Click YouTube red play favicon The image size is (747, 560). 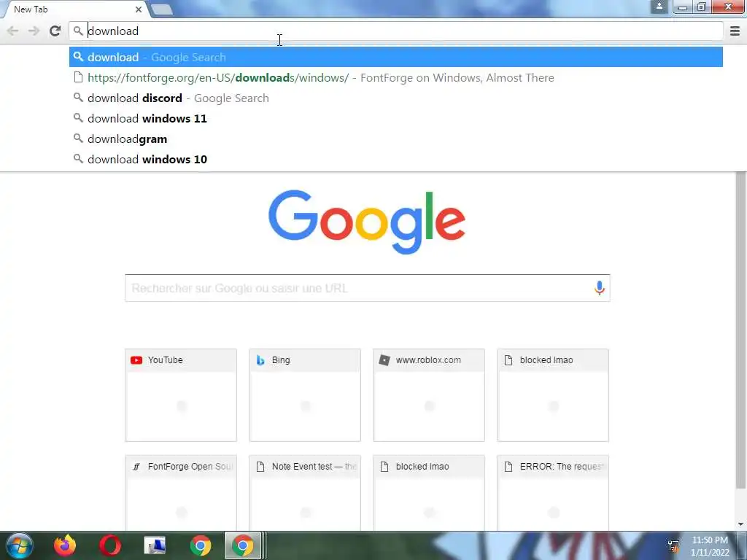pos(136,360)
